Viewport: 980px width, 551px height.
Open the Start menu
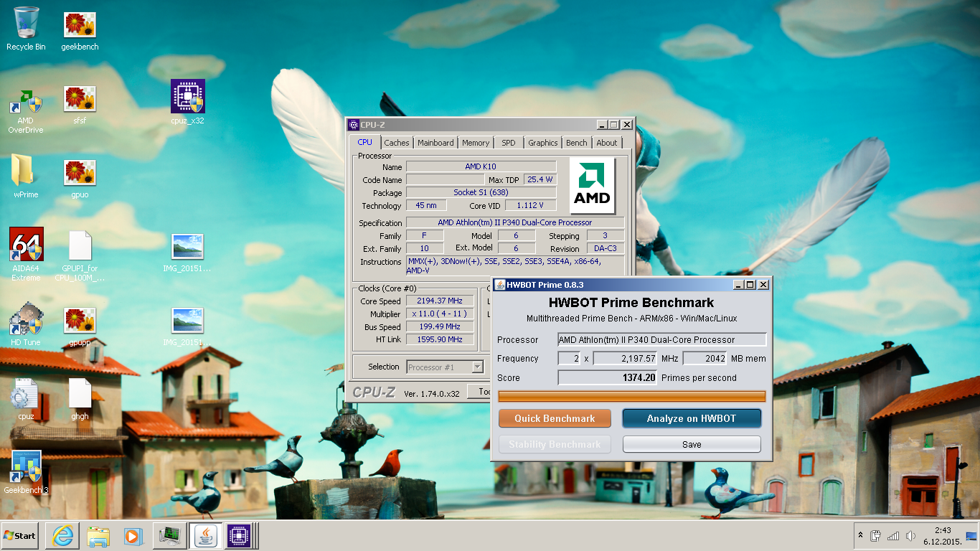coord(19,536)
